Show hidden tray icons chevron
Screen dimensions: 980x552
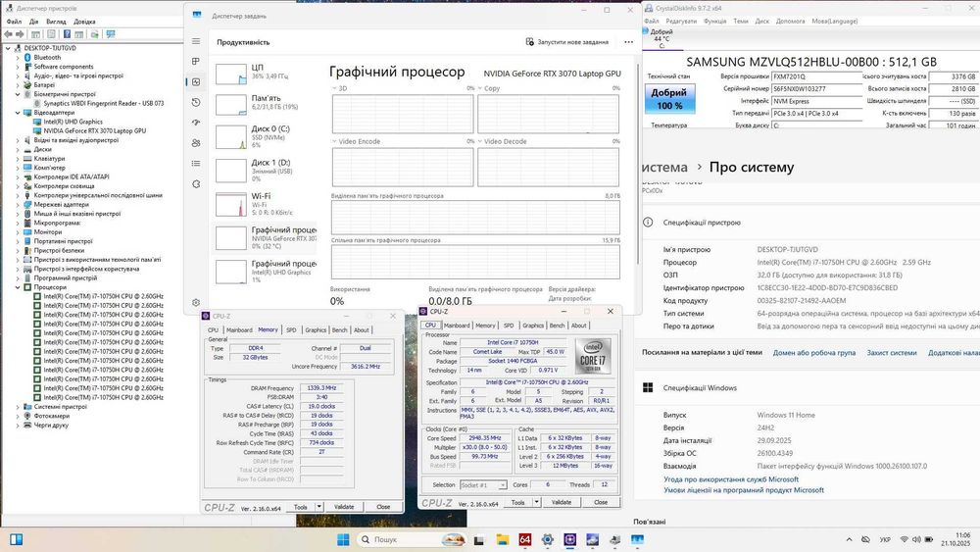pos(849,539)
